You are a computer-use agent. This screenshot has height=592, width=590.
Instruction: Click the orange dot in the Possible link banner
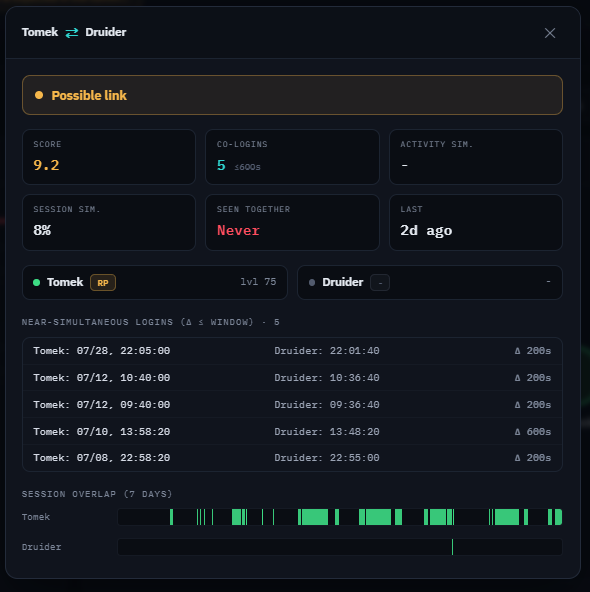(x=39, y=95)
